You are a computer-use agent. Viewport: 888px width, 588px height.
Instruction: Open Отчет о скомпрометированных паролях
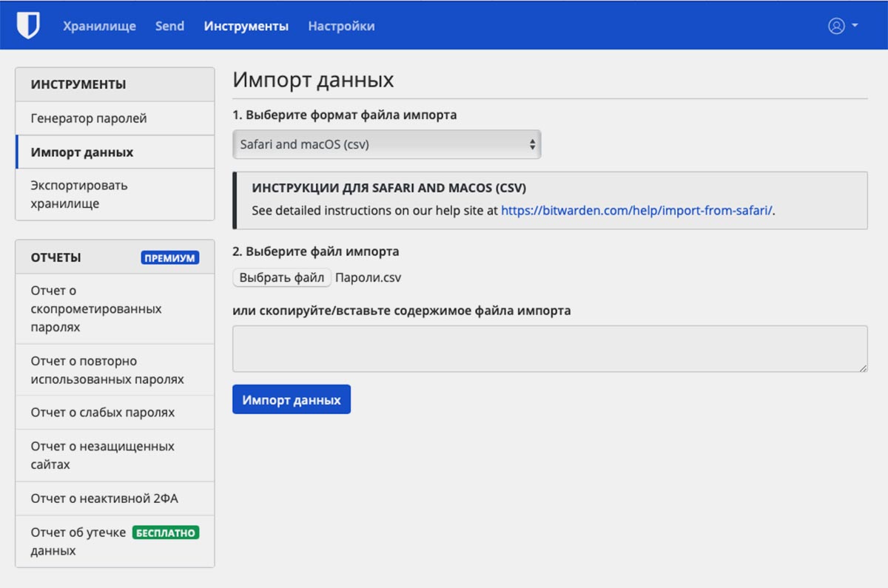96,308
